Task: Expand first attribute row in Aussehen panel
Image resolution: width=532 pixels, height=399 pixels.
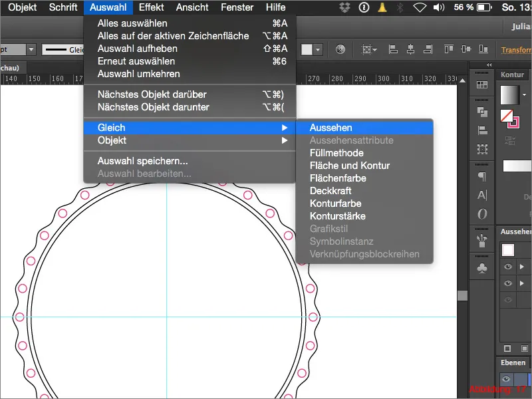Action: click(x=522, y=267)
